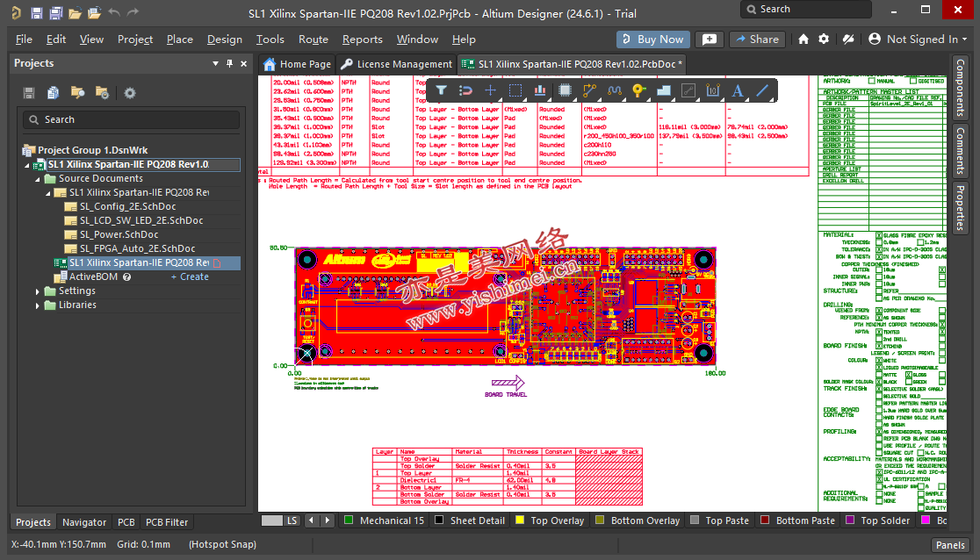980x560 pixels.
Task: Click the route connection icon in active bar
Action: pos(589,90)
